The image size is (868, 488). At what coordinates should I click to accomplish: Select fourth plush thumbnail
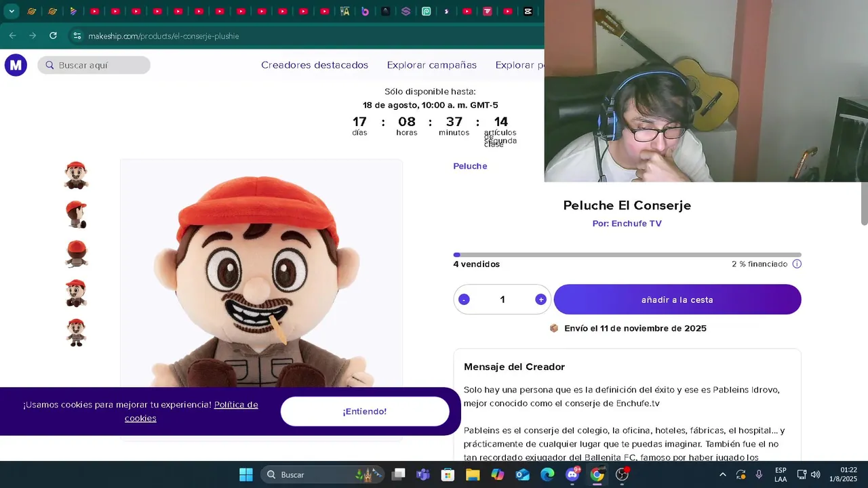[76, 293]
